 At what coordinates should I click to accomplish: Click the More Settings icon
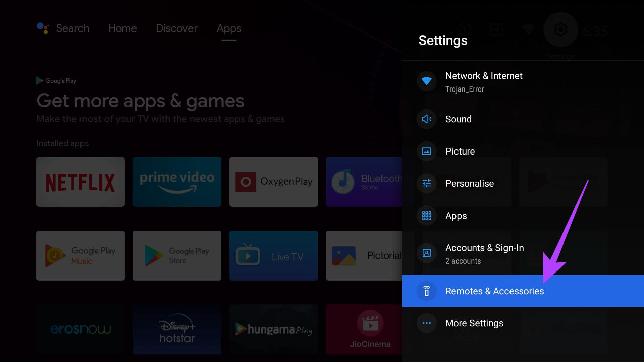tap(426, 323)
